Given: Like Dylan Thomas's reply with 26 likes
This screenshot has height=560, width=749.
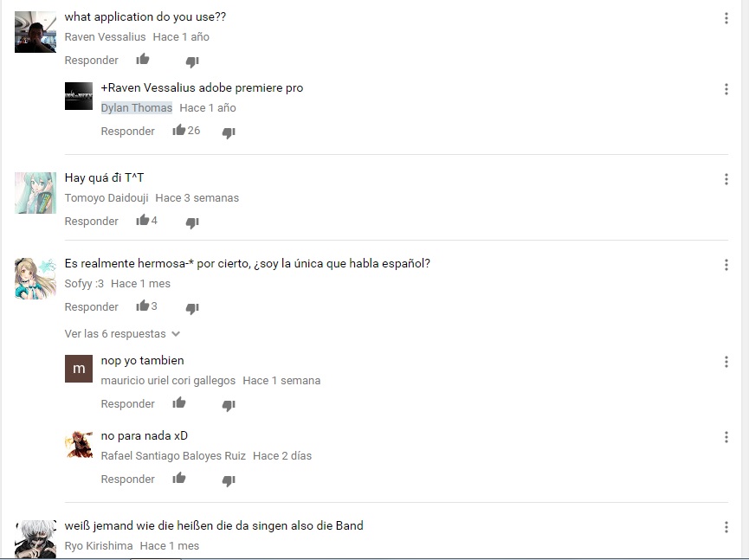Looking at the screenshot, I should [179, 130].
